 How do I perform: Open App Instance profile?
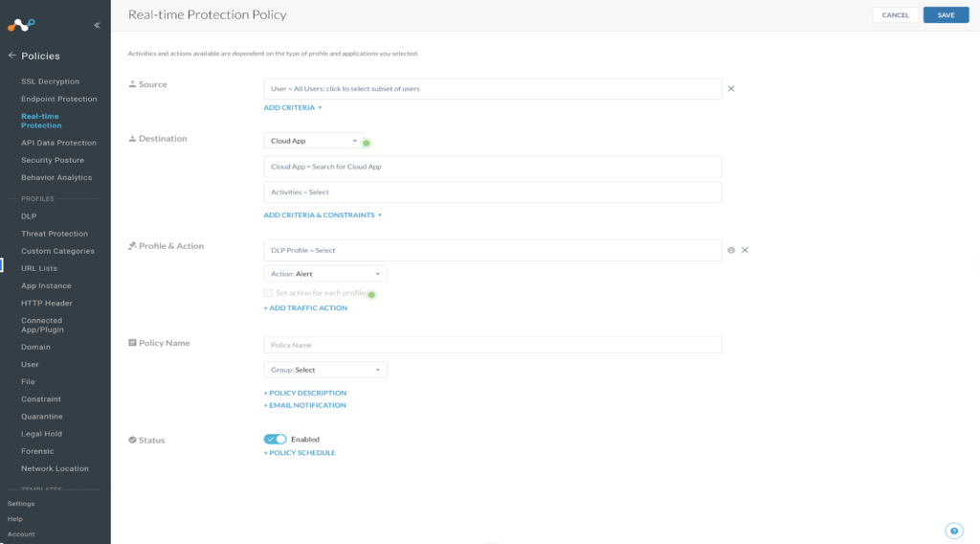[x=46, y=285]
